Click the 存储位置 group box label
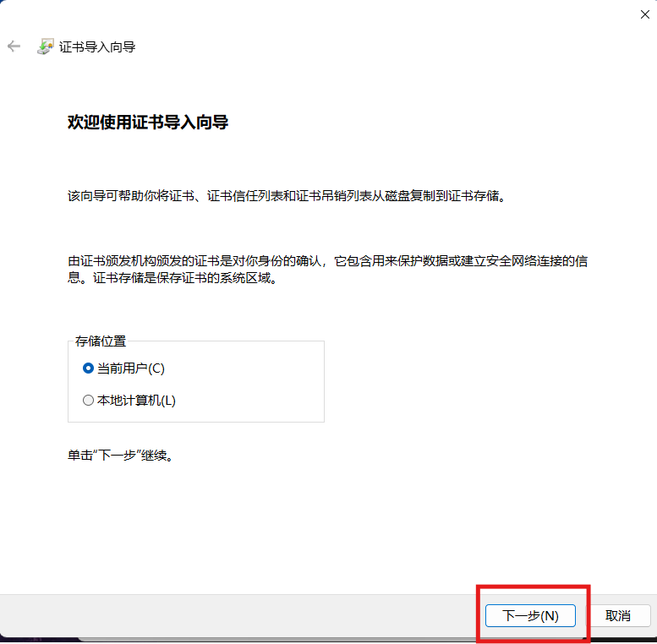The width and height of the screenshot is (657, 644). point(101,341)
